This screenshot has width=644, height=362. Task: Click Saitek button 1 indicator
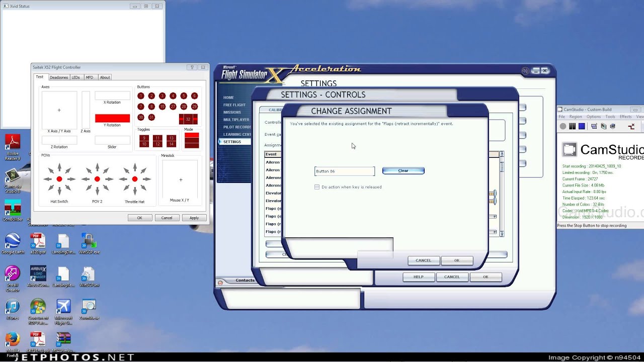(140, 96)
